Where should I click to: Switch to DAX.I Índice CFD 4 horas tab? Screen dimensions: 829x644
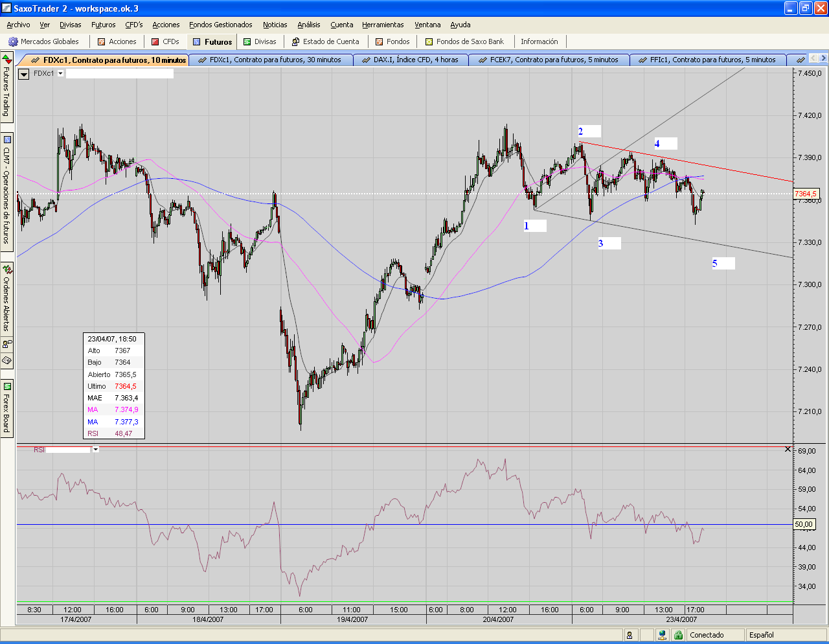pyautogui.click(x=415, y=60)
